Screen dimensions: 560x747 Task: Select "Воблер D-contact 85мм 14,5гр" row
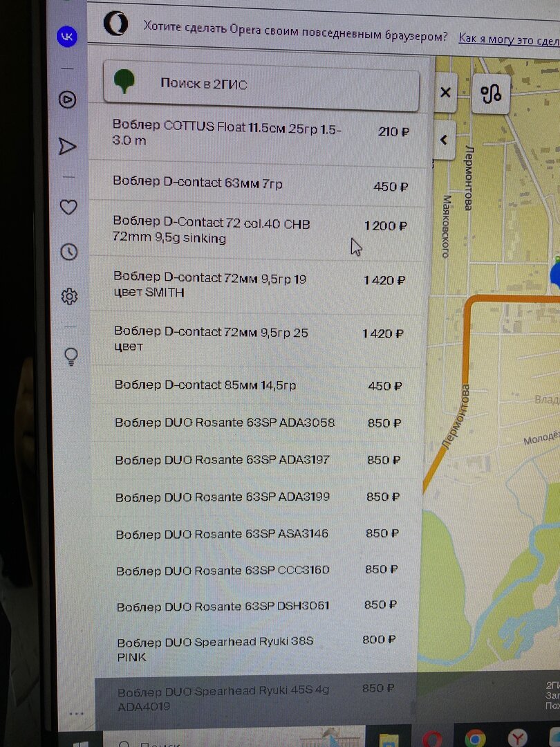pos(257,385)
